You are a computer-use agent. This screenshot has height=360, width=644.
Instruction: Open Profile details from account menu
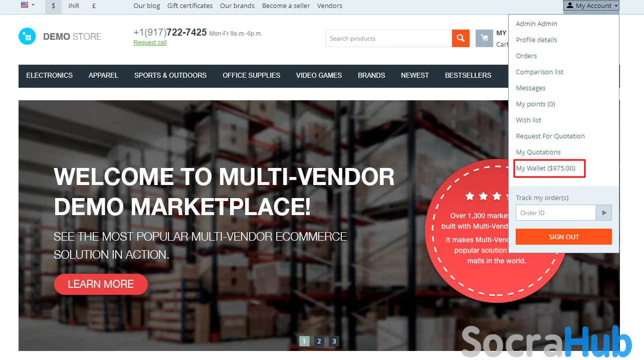pos(537,40)
